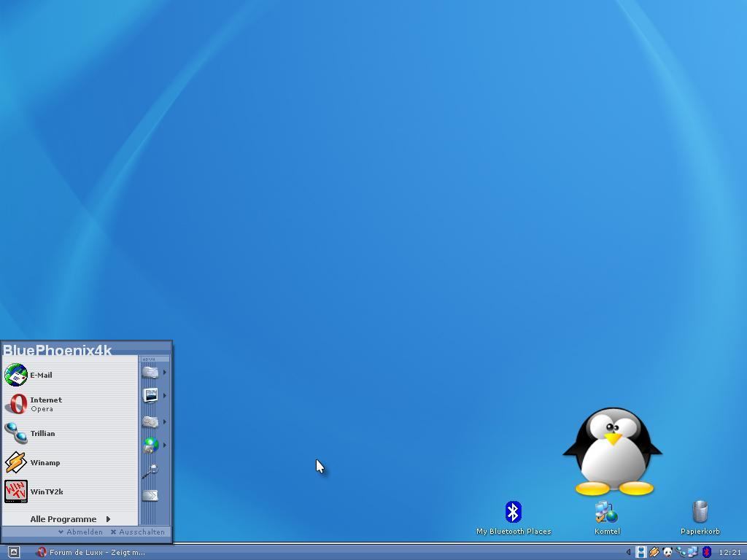Switch to Forum de Luxx taskbar window
This screenshot has width=747, height=560.
[90, 553]
